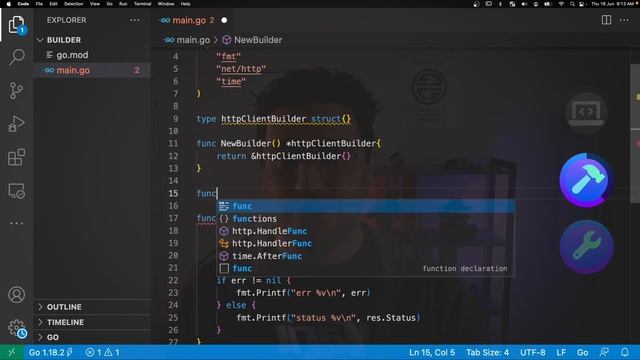Image resolution: width=640 pixels, height=360 pixels.
Task: Click the unsaved dot on main.go tab
Action: (x=224, y=20)
